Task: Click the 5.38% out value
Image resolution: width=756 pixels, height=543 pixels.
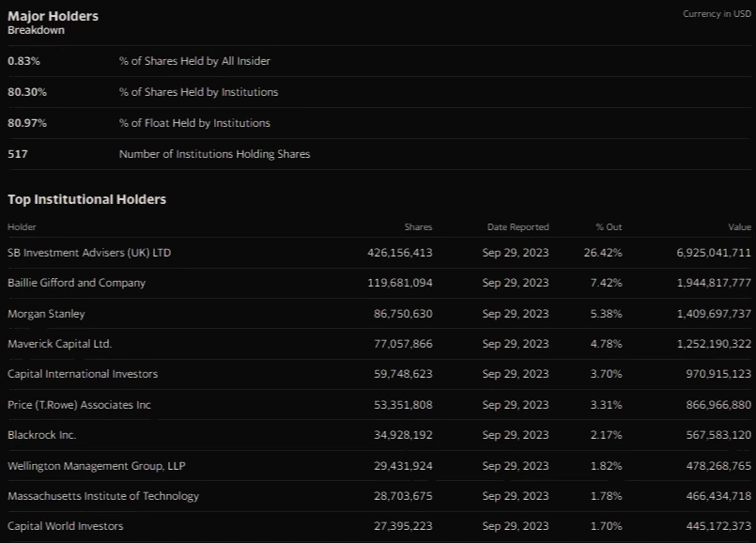Action: 606,314
